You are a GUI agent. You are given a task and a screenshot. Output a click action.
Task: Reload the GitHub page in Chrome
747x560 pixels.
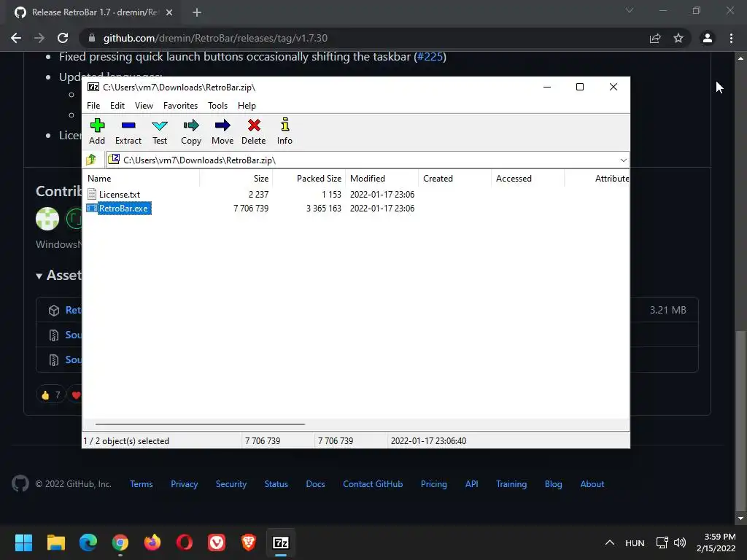(63, 38)
